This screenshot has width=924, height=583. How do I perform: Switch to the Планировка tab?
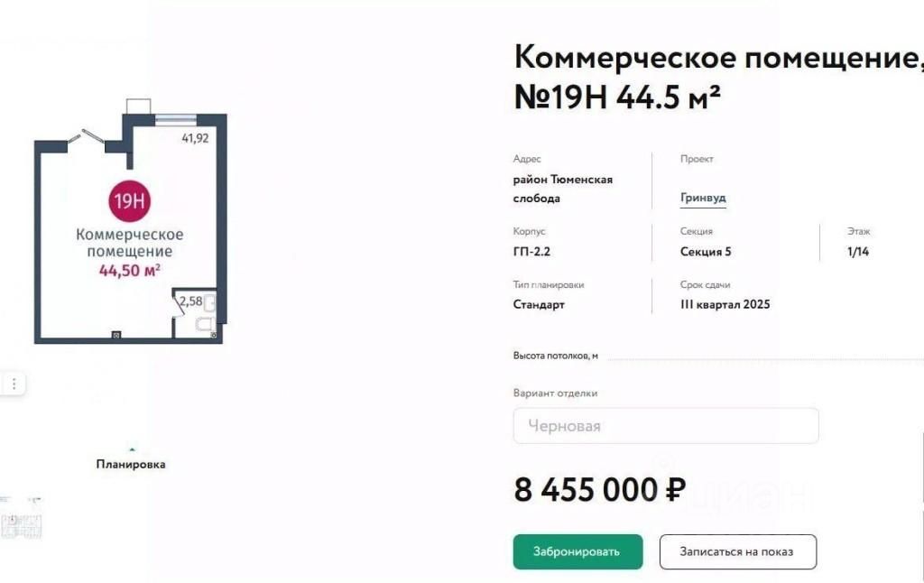tap(131, 464)
